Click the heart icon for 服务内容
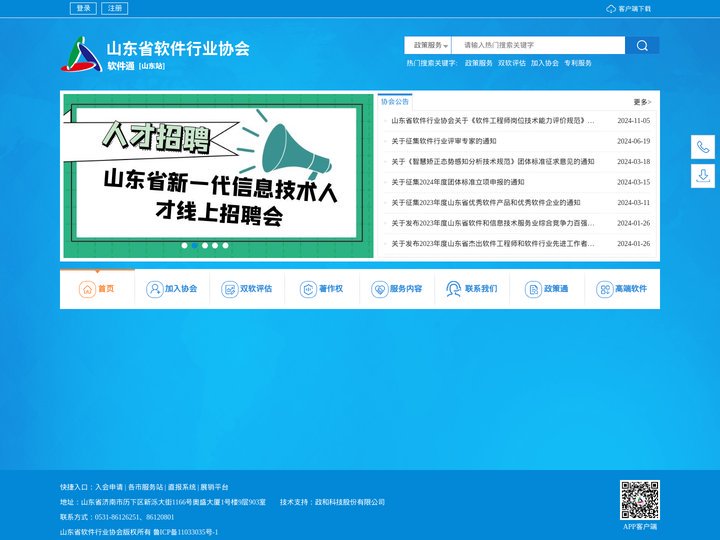This screenshot has width=720, height=540. [379, 289]
